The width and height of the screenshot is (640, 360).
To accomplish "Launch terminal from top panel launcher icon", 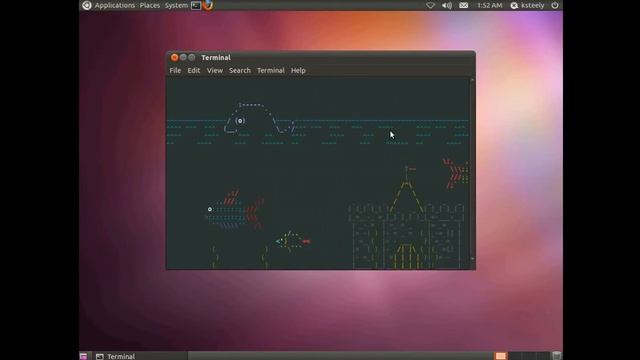I will tap(196, 5).
